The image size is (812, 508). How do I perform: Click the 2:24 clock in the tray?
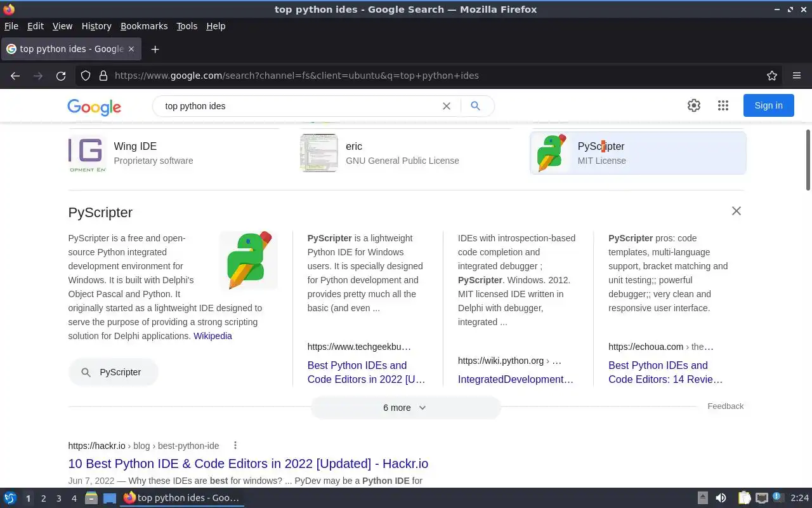coord(799,498)
